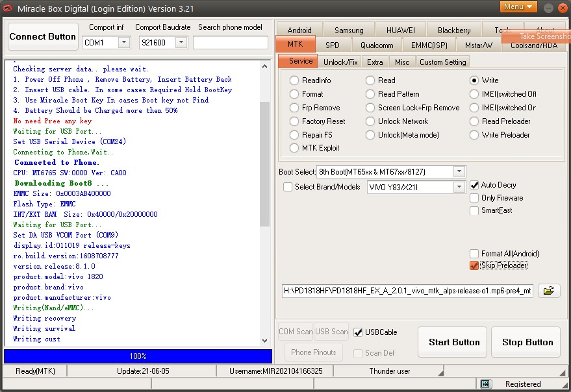Click the Start Button
The height and width of the screenshot is (392, 571).
pos(452,342)
